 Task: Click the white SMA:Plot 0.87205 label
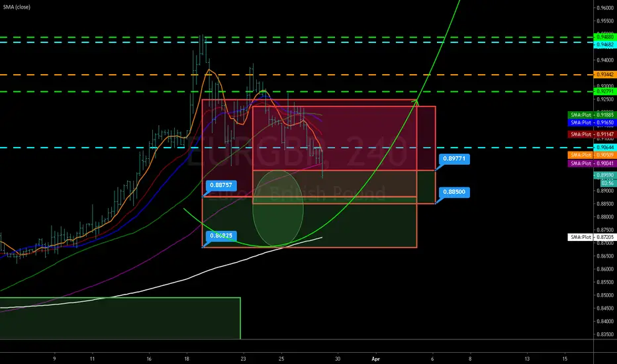[591, 238]
